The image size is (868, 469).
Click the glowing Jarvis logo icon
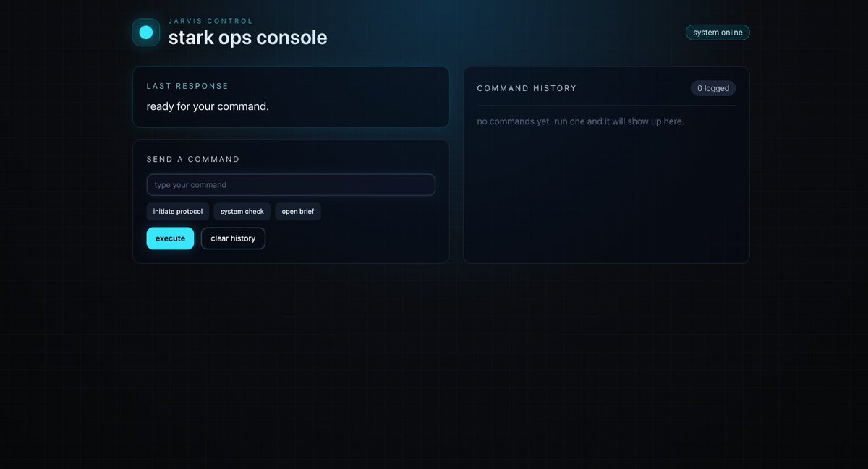coord(145,33)
